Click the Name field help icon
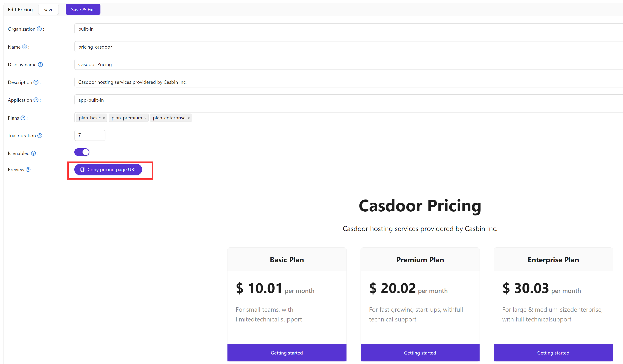 click(24, 47)
